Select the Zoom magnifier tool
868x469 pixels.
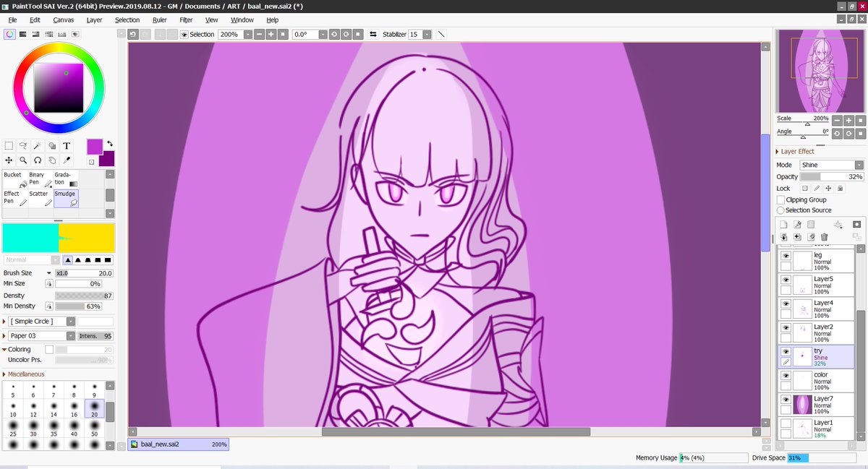point(23,160)
